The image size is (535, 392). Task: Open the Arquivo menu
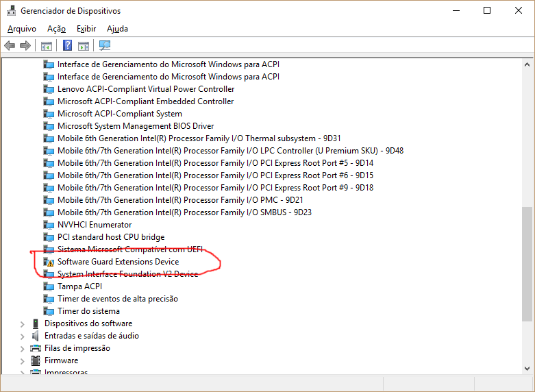(x=22, y=29)
